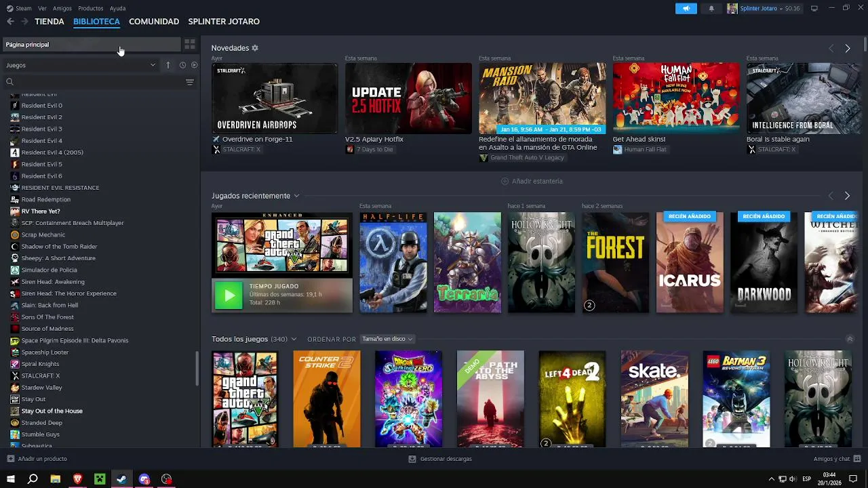Open the Tamaño en disco sort dropdown
The height and width of the screenshot is (488, 868).
387,339
